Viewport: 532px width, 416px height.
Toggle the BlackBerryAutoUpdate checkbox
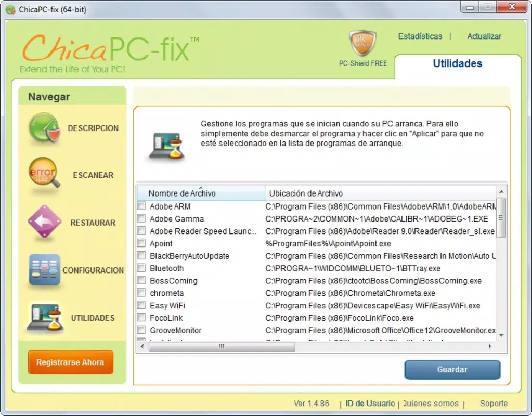[141, 255]
